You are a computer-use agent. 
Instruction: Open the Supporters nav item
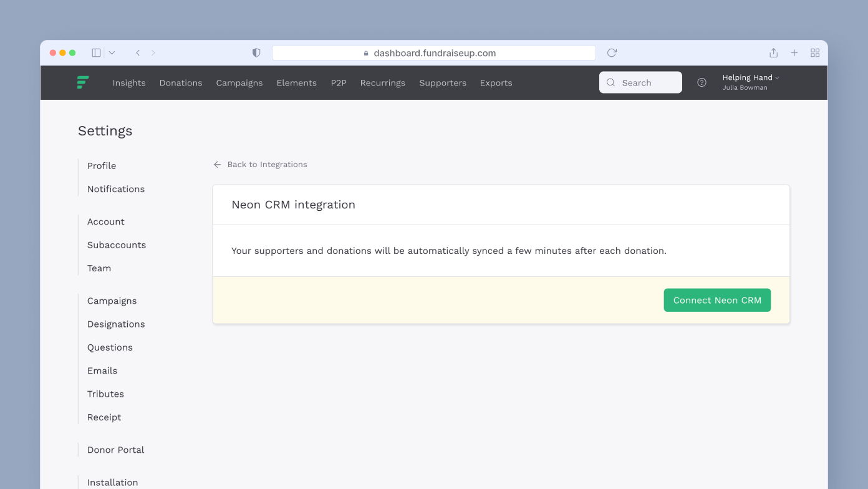pyautogui.click(x=443, y=83)
